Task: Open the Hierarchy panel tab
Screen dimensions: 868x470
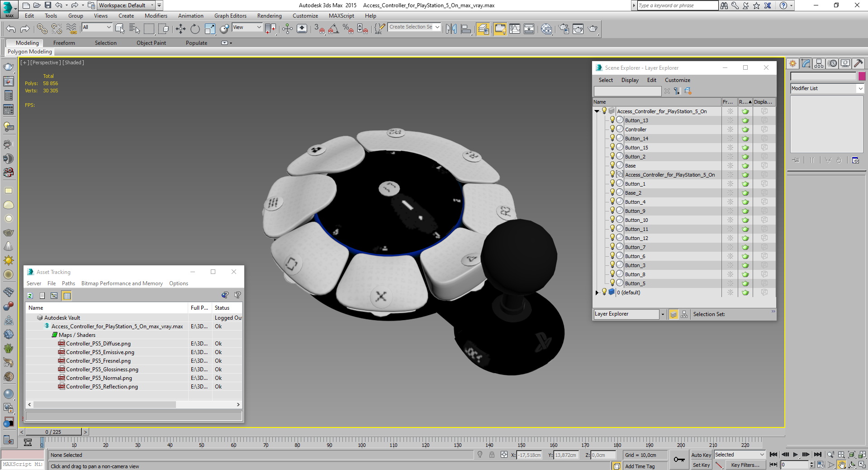Action: [819, 64]
